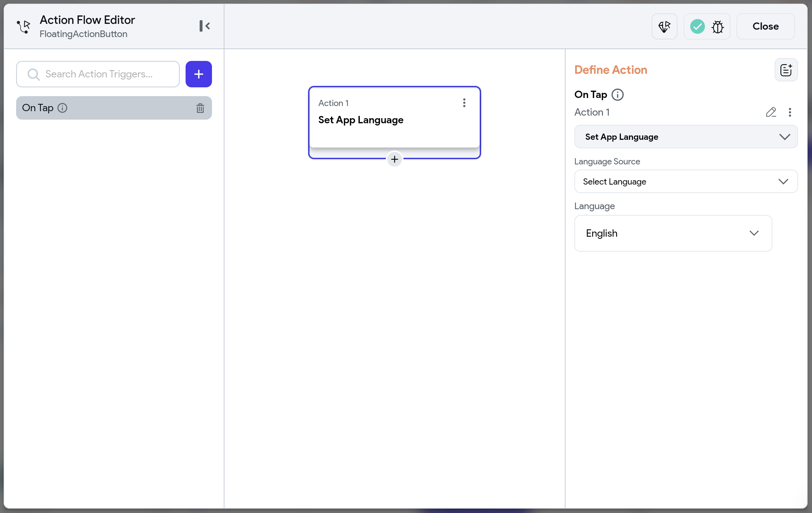Click the green checkmark validation icon
The height and width of the screenshot is (513, 812).
point(698,26)
